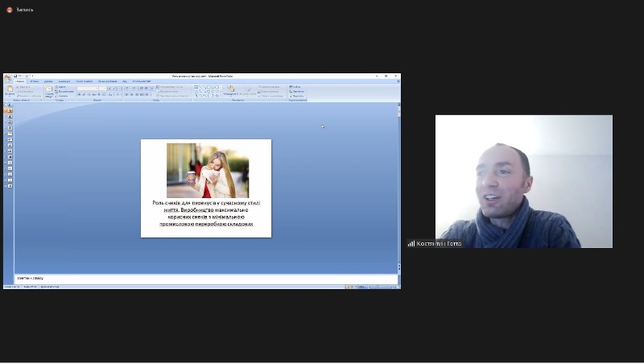Change text case with the Aa button
The height and width of the screenshot is (364, 644).
110,94
